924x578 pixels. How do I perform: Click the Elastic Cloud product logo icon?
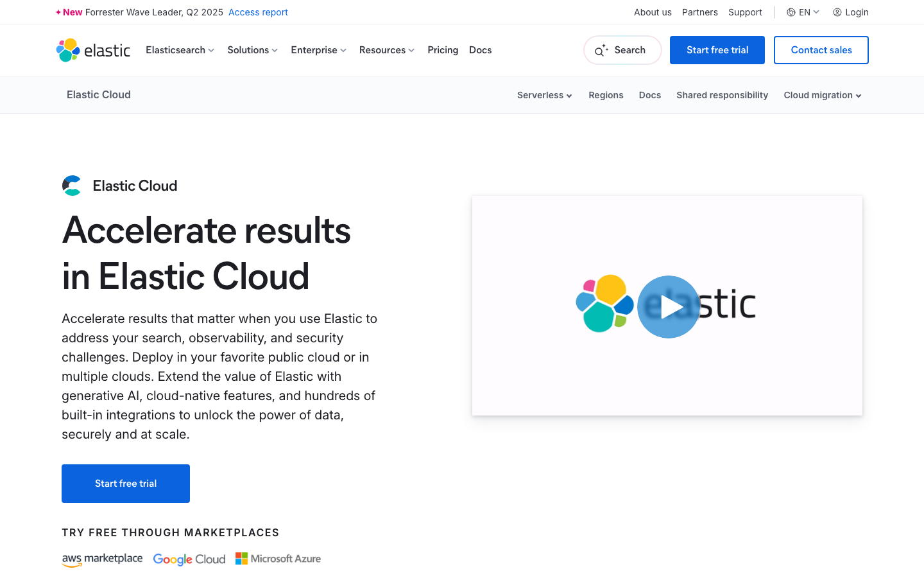pyautogui.click(x=72, y=186)
